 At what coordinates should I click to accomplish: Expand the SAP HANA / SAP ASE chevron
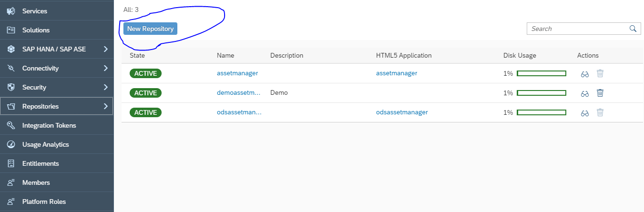point(106,49)
